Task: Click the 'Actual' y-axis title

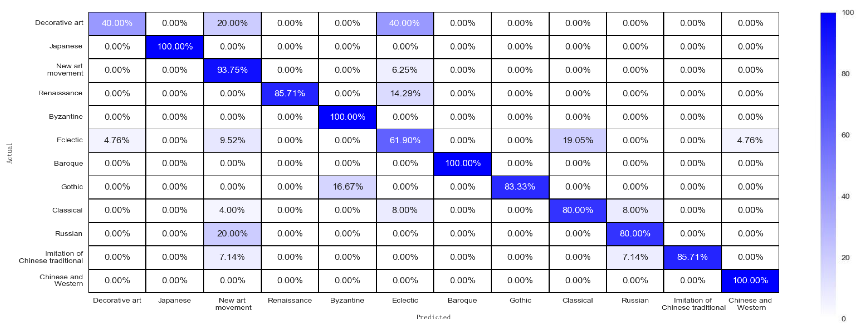Action: pyautogui.click(x=9, y=153)
